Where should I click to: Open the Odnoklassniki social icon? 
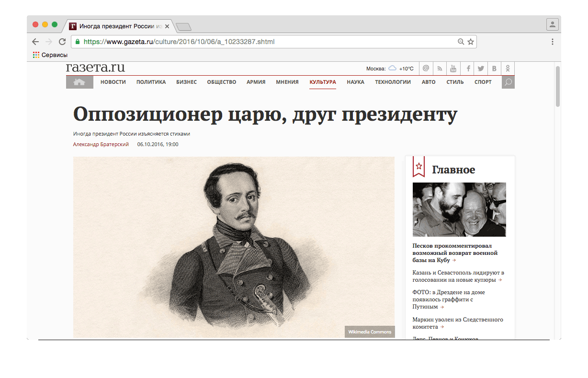point(508,69)
